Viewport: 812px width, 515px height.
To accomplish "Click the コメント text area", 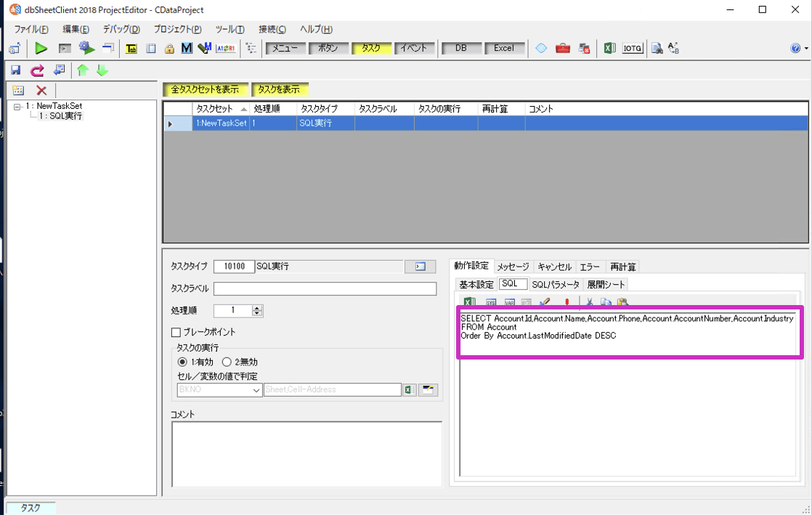I will pyautogui.click(x=306, y=454).
